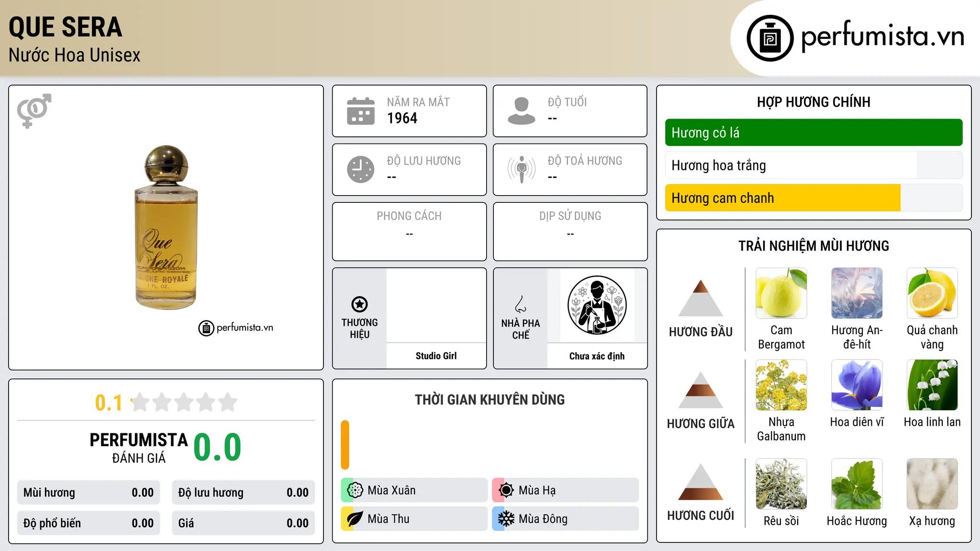The image size is (980, 551).
Task: Select the Hương cỏ lá accord bar
Action: pos(814,132)
